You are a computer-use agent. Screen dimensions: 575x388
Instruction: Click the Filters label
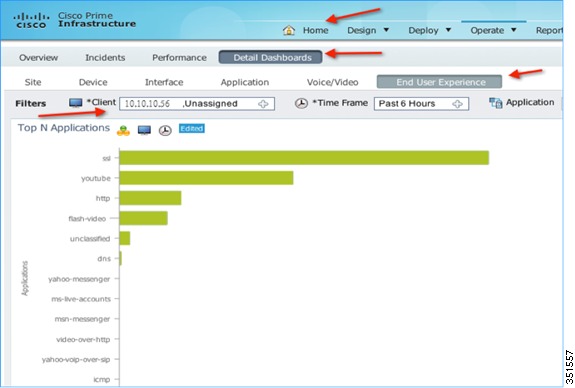pyautogui.click(x=30, y=104)
